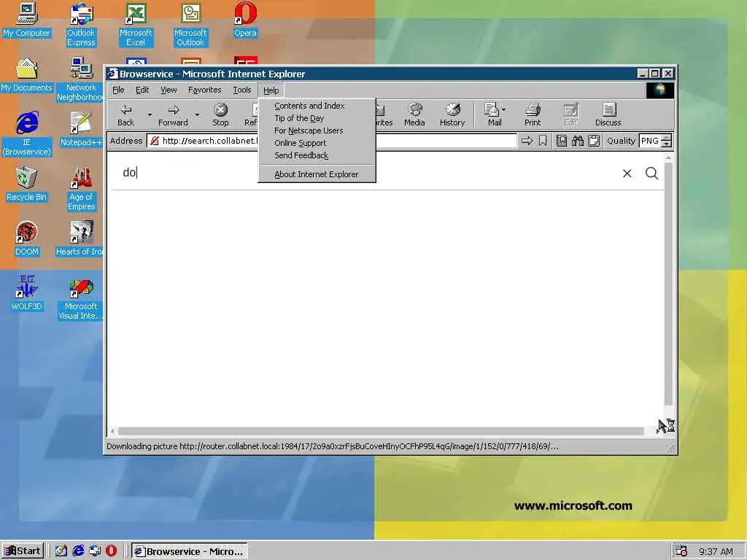The width and height of the screenshot is (747, 560).
Task: Click the system tray scheduler icon
Action: point(681,551)
